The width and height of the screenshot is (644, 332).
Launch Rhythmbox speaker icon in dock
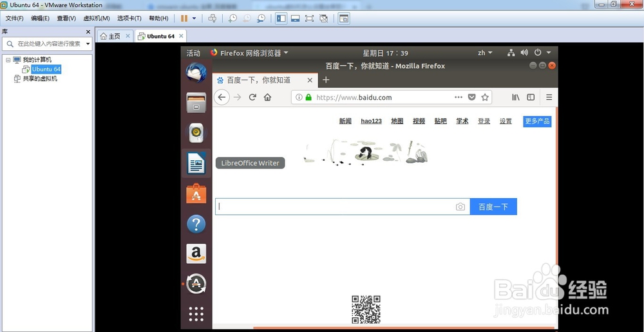[196, 133]
